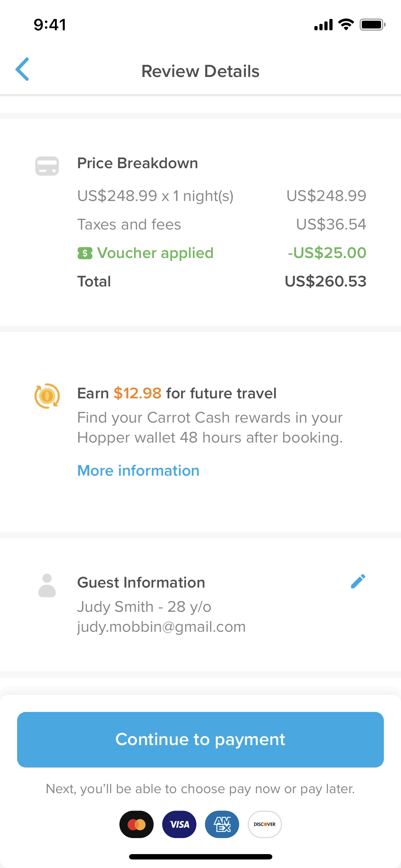
Task: Click the Discover card logo
Action: click(265, 824)
